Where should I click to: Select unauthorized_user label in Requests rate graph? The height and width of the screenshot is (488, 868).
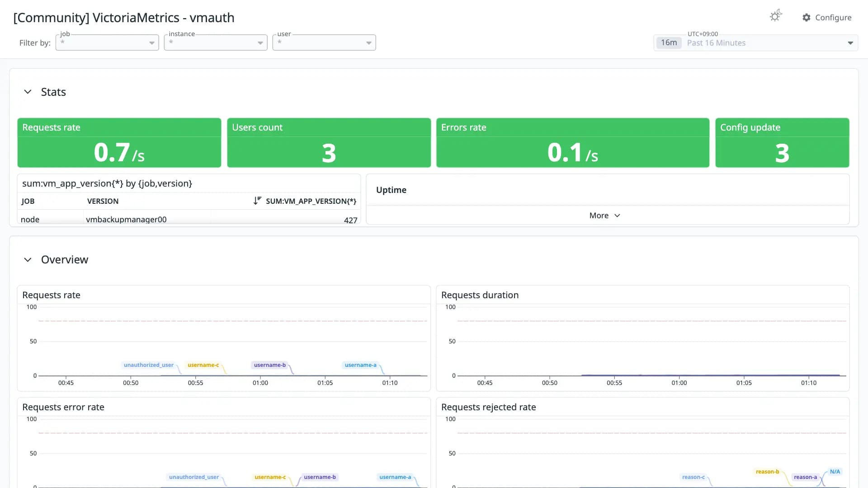click(x=149, y=365)
